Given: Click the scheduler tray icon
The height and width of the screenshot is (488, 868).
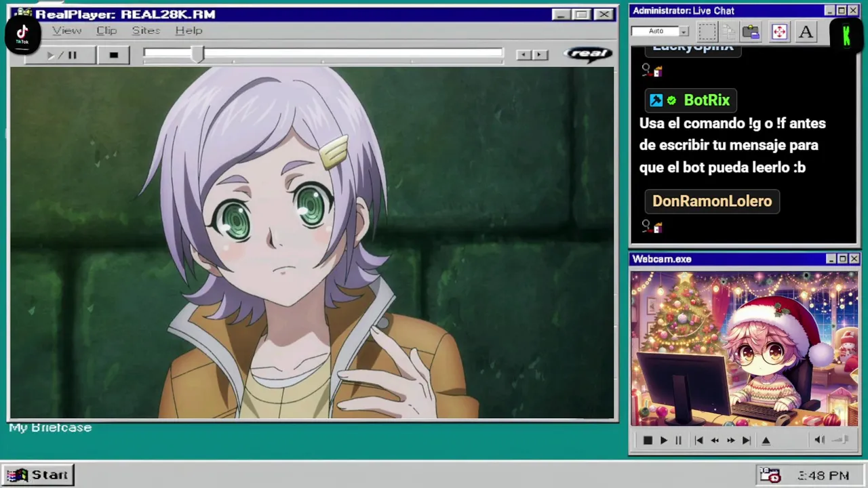Looking at the screenshot, I should click(770, 475).
